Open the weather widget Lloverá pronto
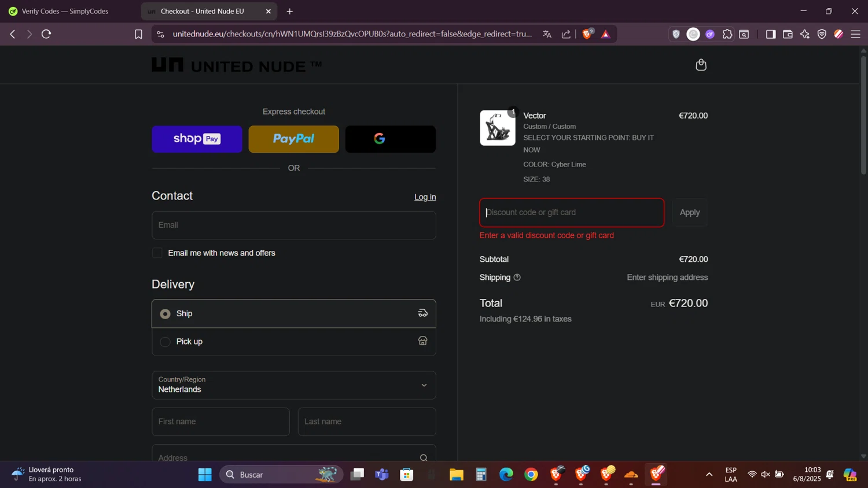The height and width of the screenshot is (488, 868). click(x=47, y=475)
